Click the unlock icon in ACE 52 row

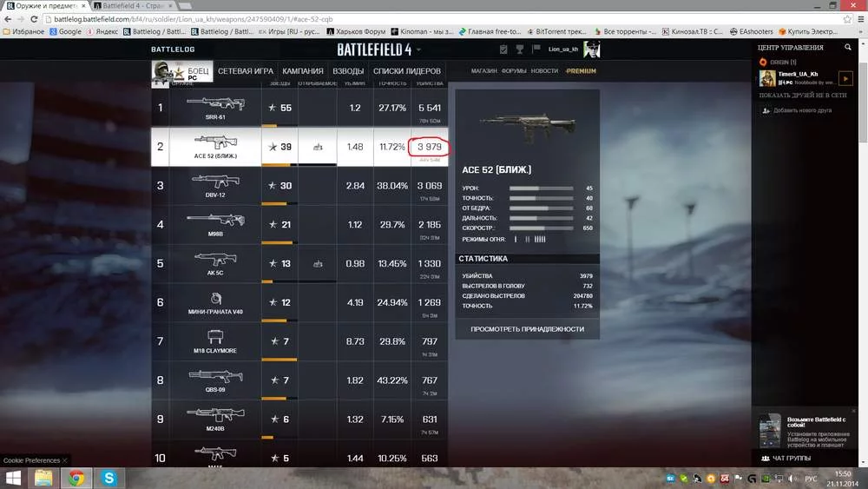tap(318, 147)
